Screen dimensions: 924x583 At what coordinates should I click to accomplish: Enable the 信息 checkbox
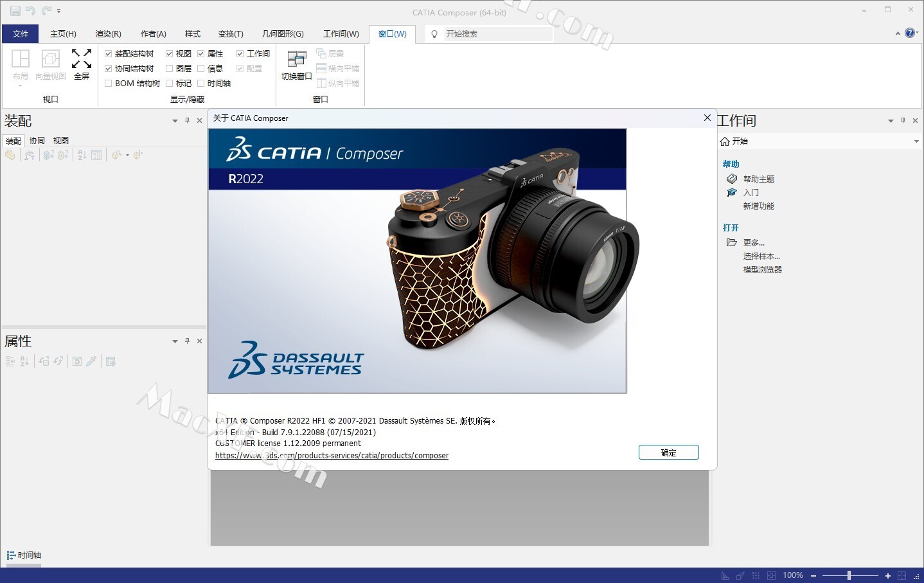(200, 68)
